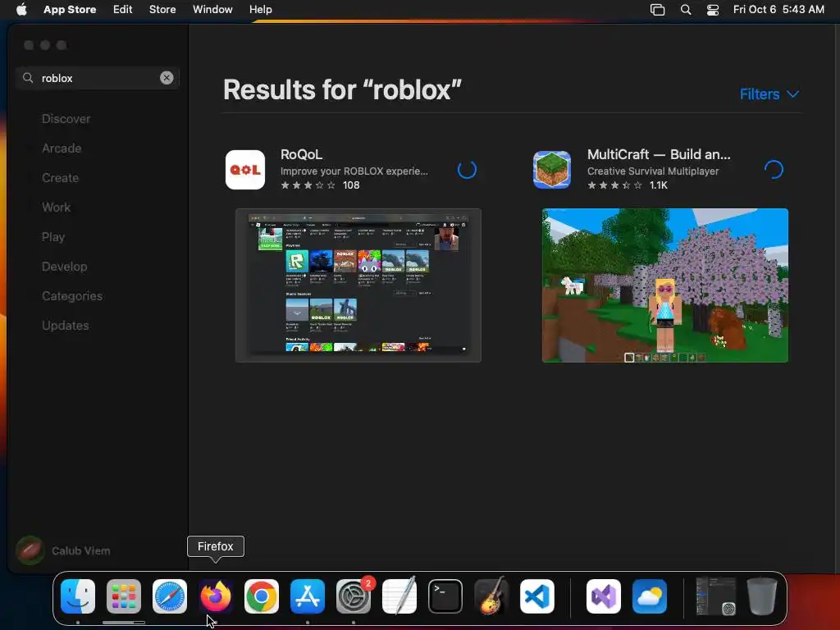Viewport: 840px width, 630px height.
Task: Open System Settings from the dock
Action: pyautogui.click(x=354, y=596)
